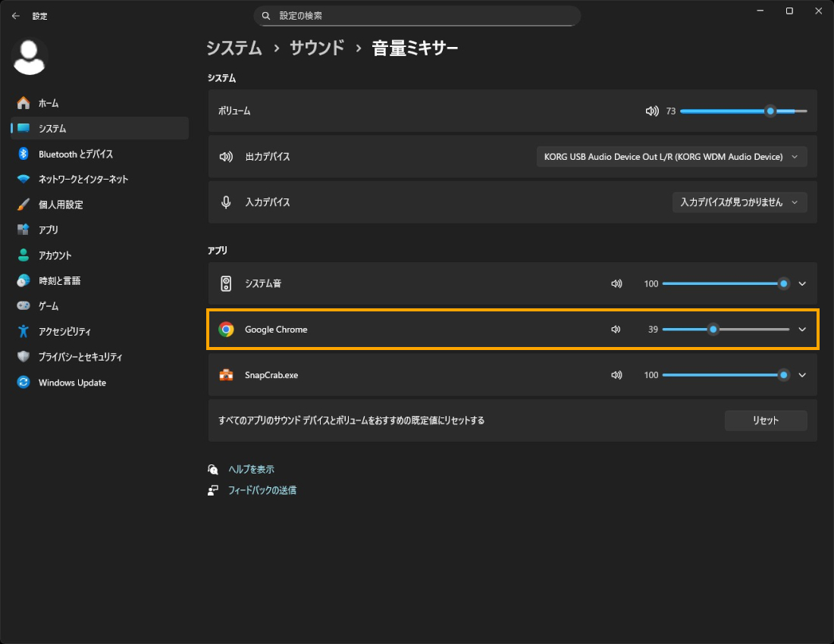
Task: Open アカウント settings
Action: [100, 255]
